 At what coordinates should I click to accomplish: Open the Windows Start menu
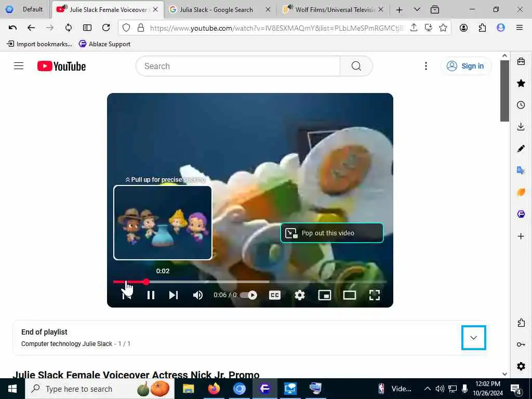pyautogui.click(x=12, y=389)
